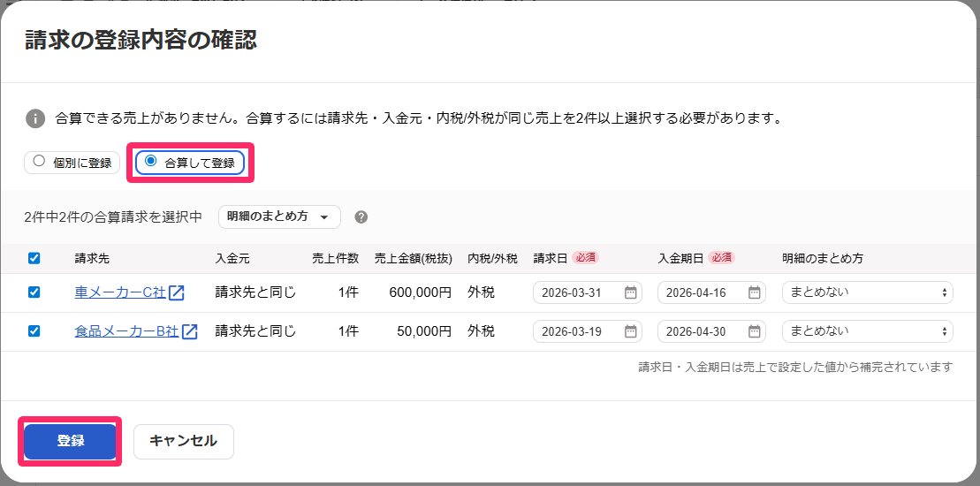Open external link icon for 車メーカーC社

pyautogui.click(x=177, y=292)
